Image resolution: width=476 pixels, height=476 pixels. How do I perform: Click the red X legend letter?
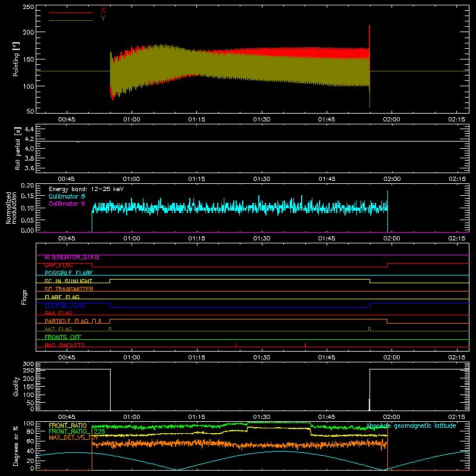pos(103,11)
